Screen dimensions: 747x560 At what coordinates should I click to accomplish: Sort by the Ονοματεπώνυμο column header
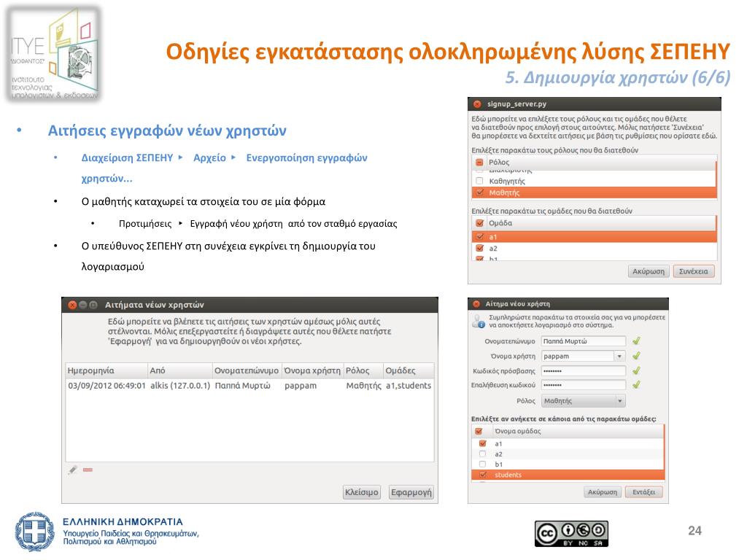tap(247, 370)
